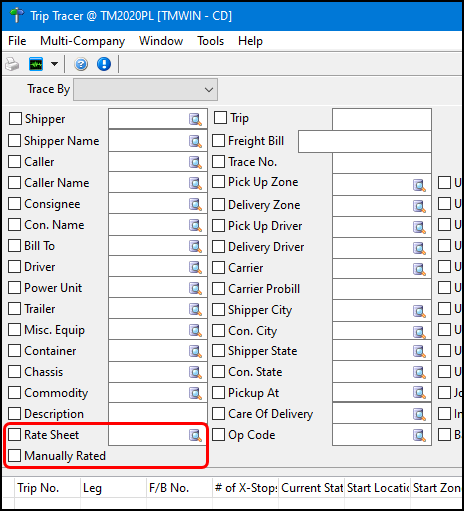Viewport: 464px width, 511px height.
Task: Expand the Trace By dropdown
Action: click(x=145, y=90)
